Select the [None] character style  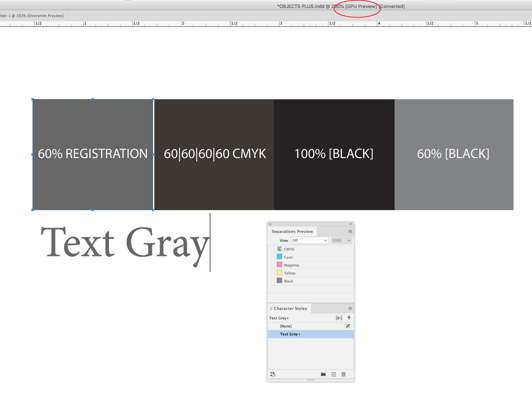[x=286, y=326]
